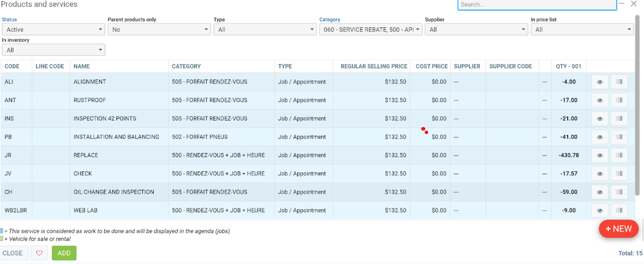Open the In inventory dropdown
This screenshot has height=264, width=644.
tap(53, 50)
